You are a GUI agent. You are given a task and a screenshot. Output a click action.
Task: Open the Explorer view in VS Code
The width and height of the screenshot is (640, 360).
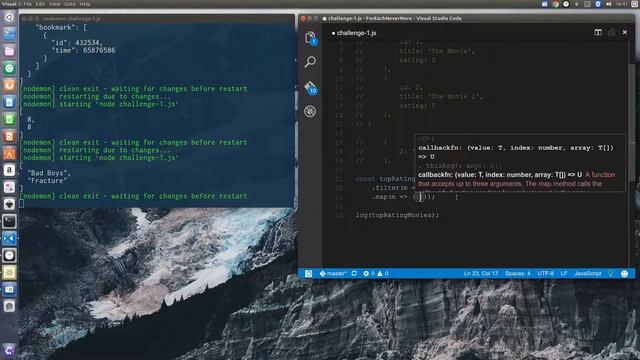(310, 38)
